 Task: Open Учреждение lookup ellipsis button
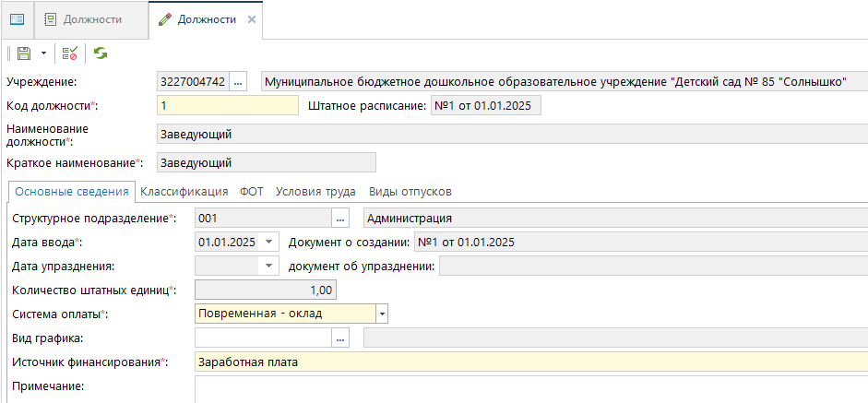(238, 82)
